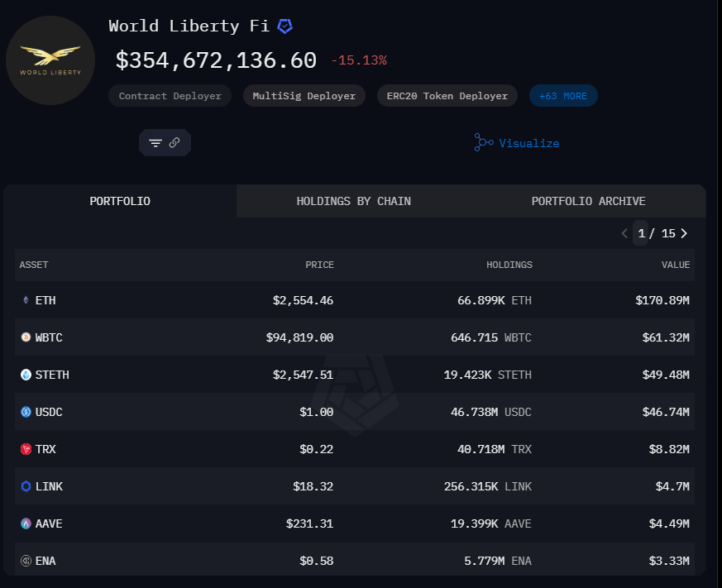This screenshot has height=588, width=722.
Task: Click the WBTC token icon
Action: pos(26,337)
